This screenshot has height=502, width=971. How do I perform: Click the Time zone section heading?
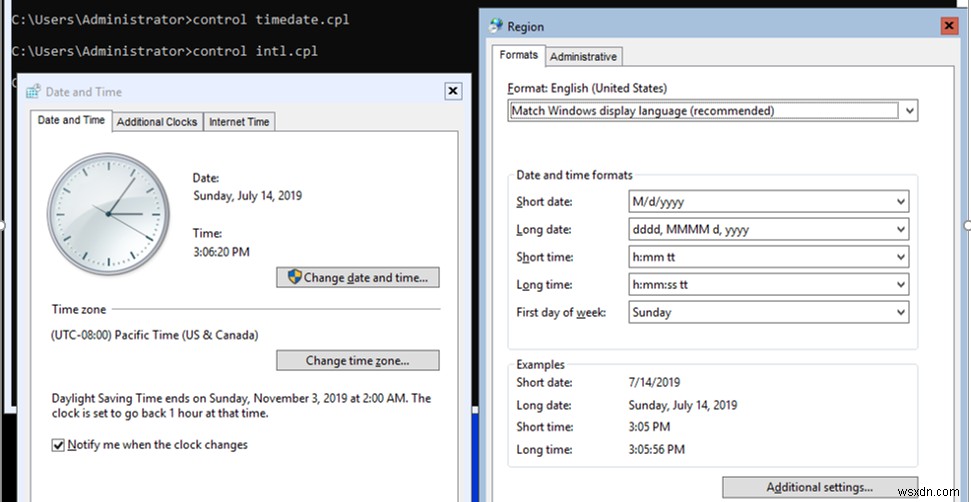[79, 309]
